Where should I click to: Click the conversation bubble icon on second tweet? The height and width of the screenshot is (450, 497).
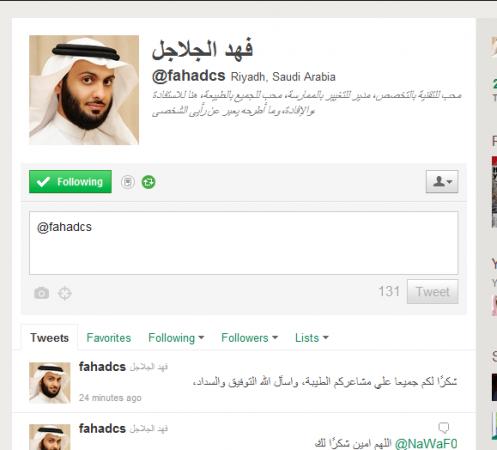point(444,427)
